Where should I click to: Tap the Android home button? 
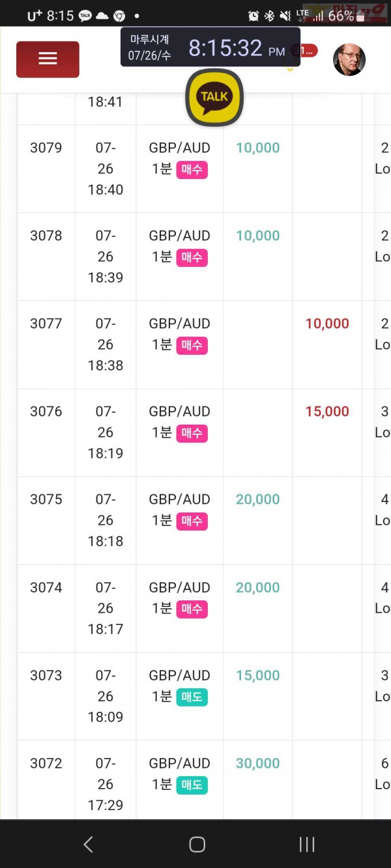click(197, 845)
